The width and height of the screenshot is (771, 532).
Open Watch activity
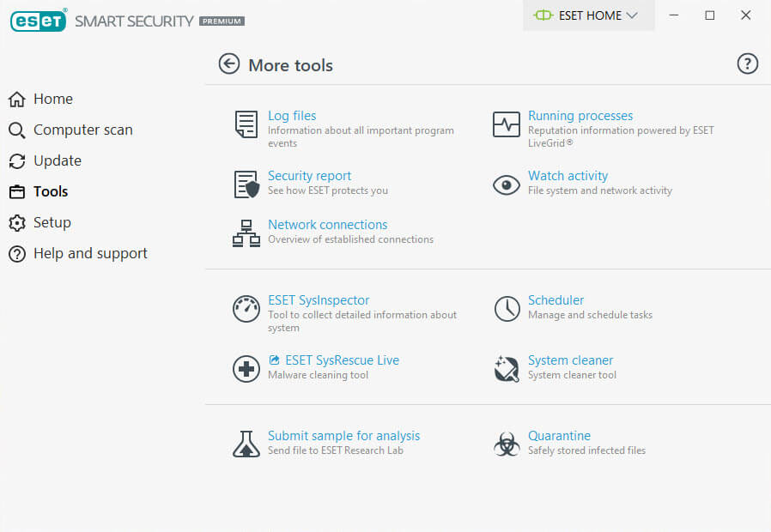(568, 176)
